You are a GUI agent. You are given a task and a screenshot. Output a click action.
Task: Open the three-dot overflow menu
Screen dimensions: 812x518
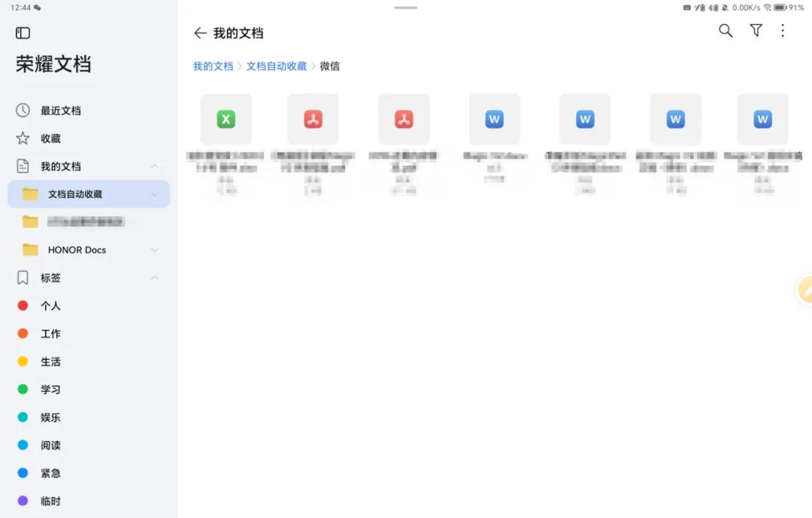(x=783, y=31)
